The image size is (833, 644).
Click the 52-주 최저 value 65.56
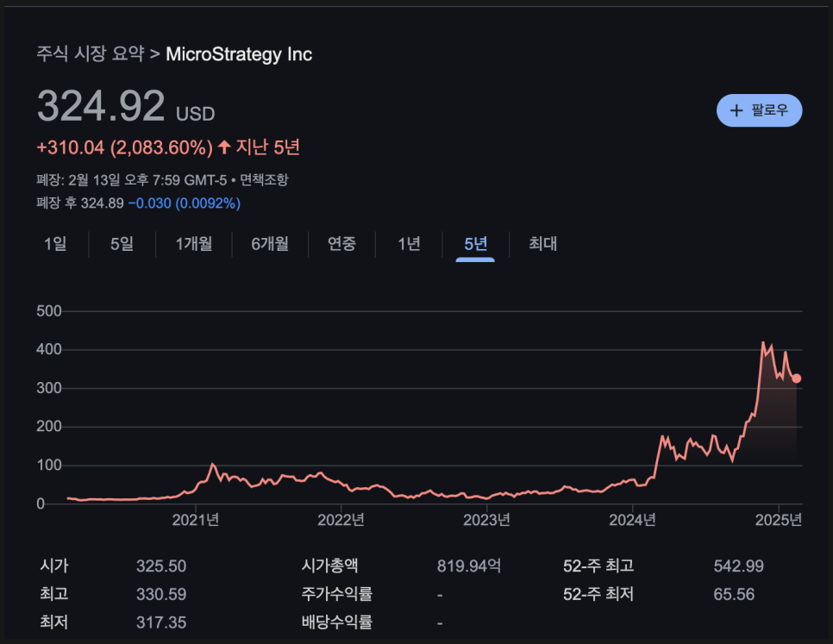734,594
